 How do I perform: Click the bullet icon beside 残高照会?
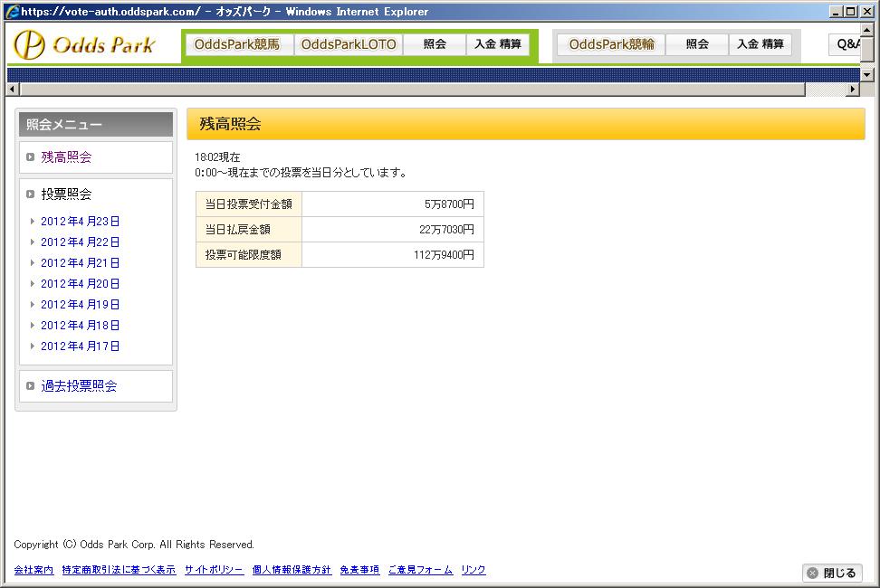30,156
